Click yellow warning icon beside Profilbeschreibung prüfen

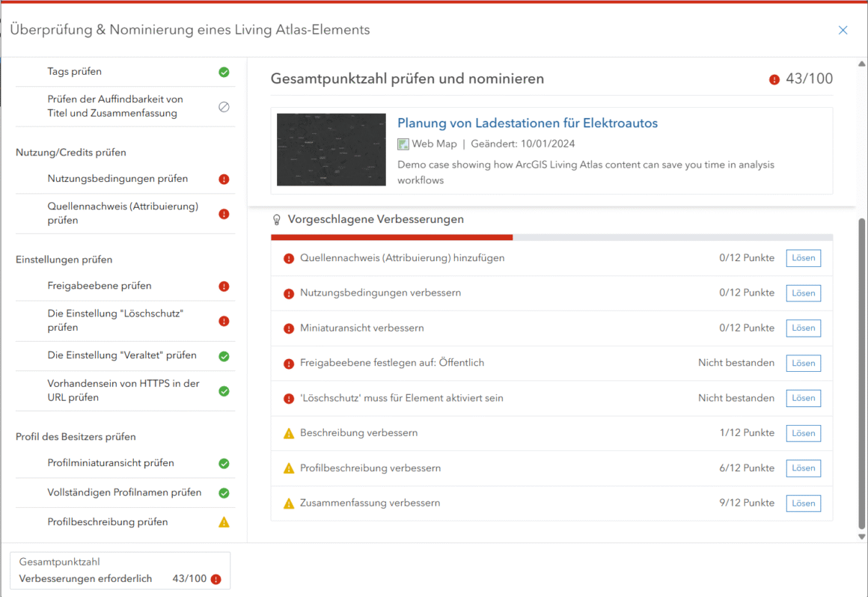click(224, 522)
